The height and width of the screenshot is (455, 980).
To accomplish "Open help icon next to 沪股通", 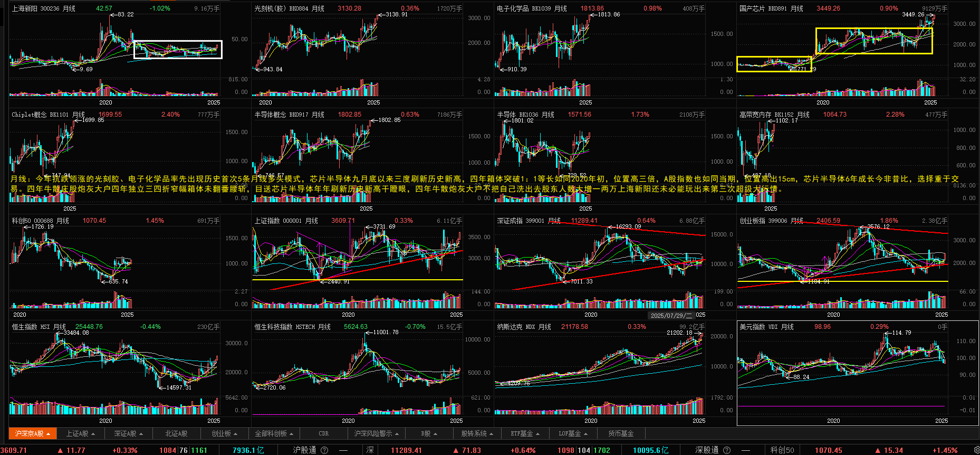I will point(324,450).
